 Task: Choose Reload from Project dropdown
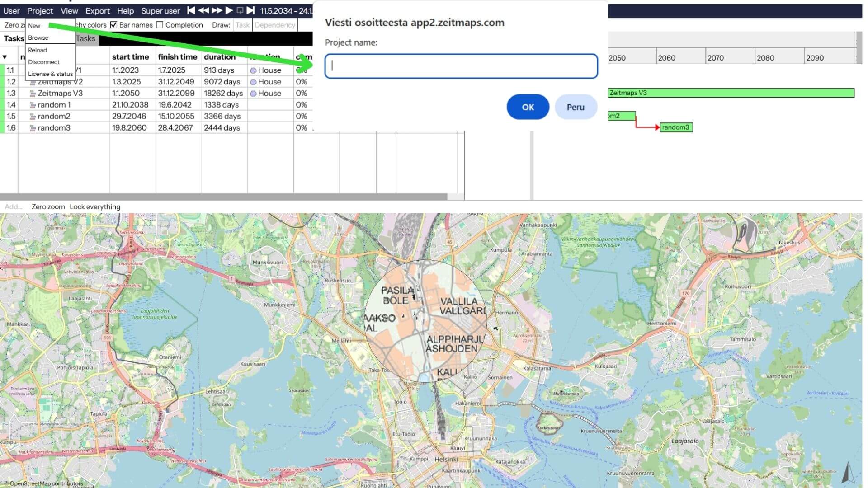click(x=38, y=50)
